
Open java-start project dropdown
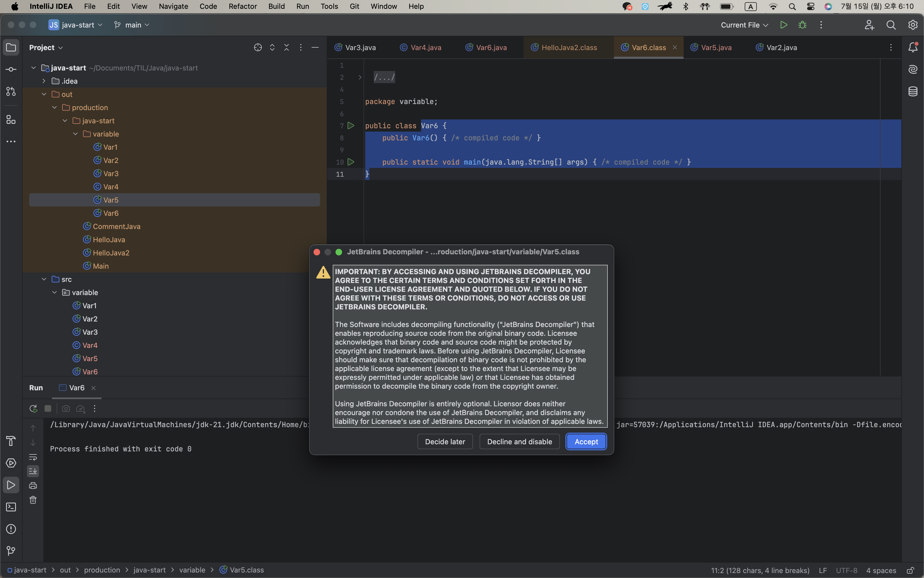(76, 25)
